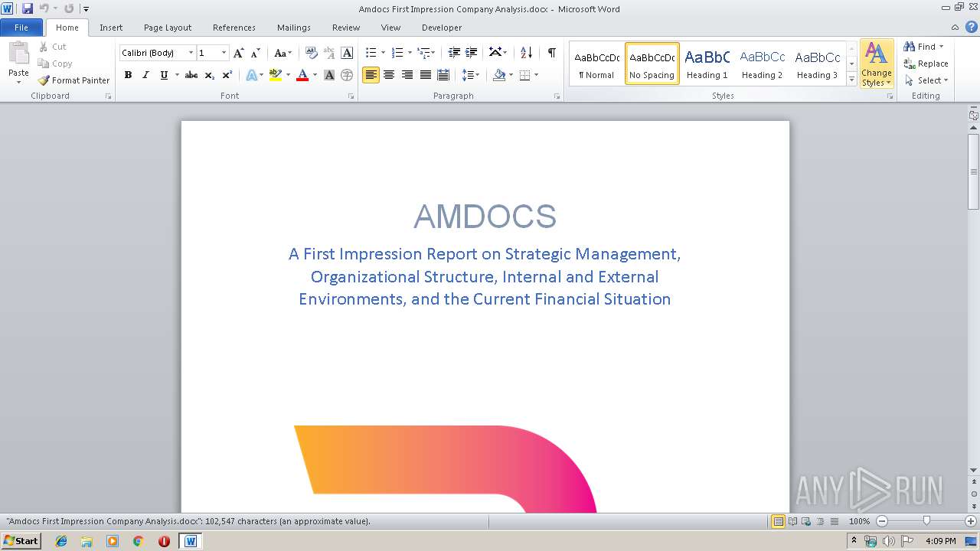Apply strikethrough to text
Screen dimensions: 980x551
click(191, 75)
